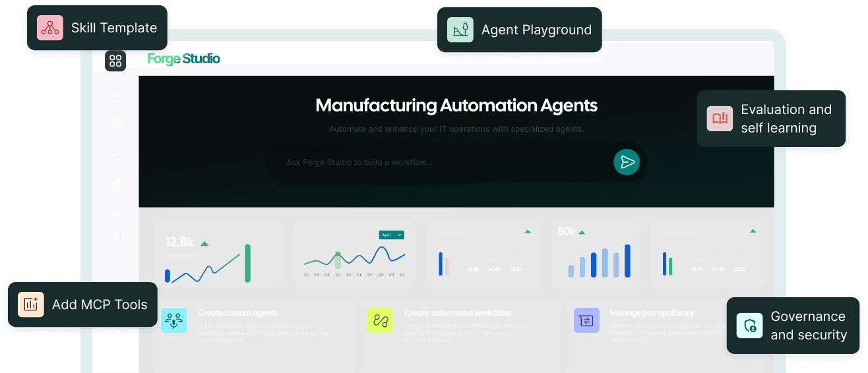Click the Evaluation and self learning book icon
Screen dimensions: 868x373
[720, 119]
